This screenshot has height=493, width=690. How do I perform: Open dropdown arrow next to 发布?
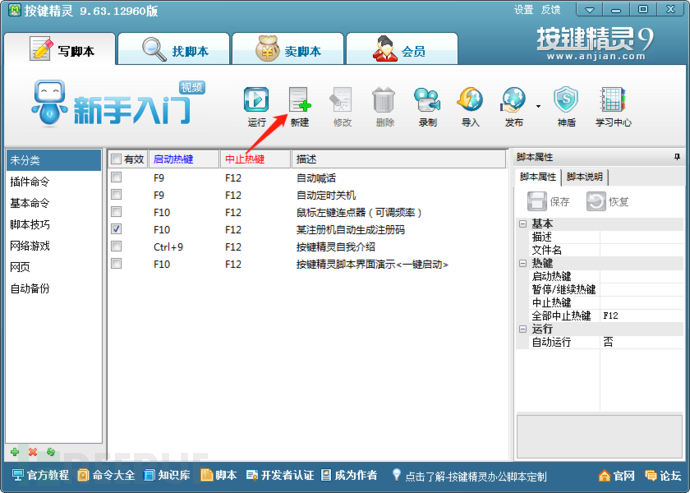click(538, 106)
